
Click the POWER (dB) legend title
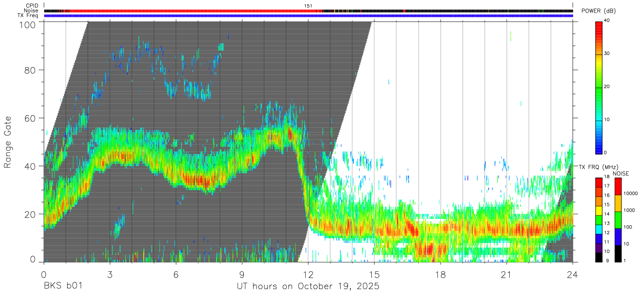599,11
